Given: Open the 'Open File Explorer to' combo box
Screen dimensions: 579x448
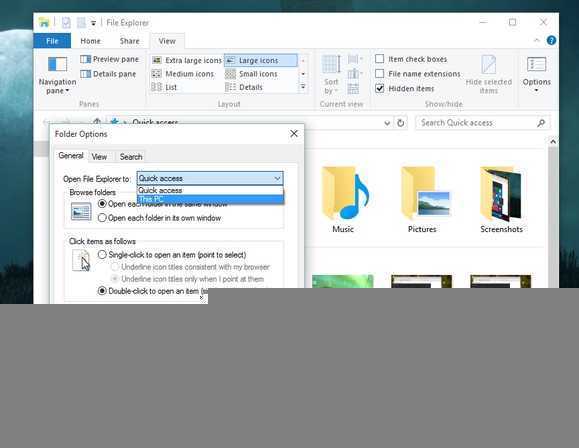Looking at the screenshot, I should click(210, 178).
